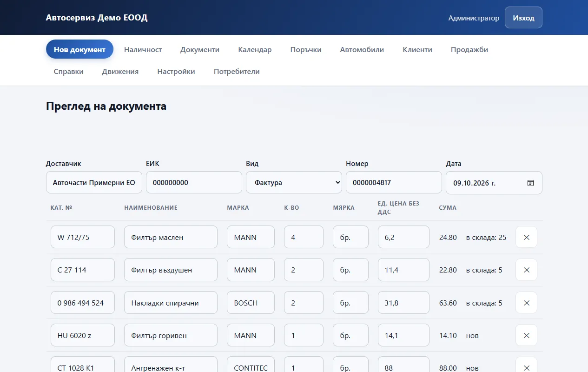Edit the brand field CONTITEC
588x372 pixels.
click(251, 365)
